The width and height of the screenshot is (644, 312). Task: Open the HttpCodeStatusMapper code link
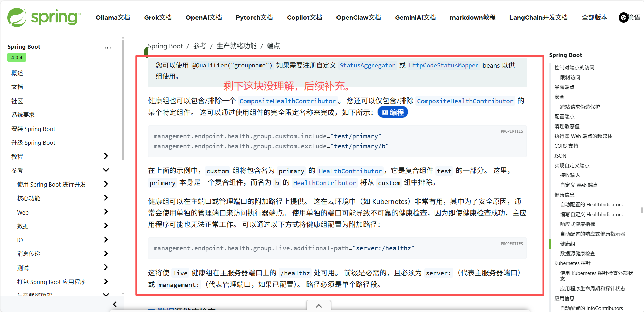point(444,65)
